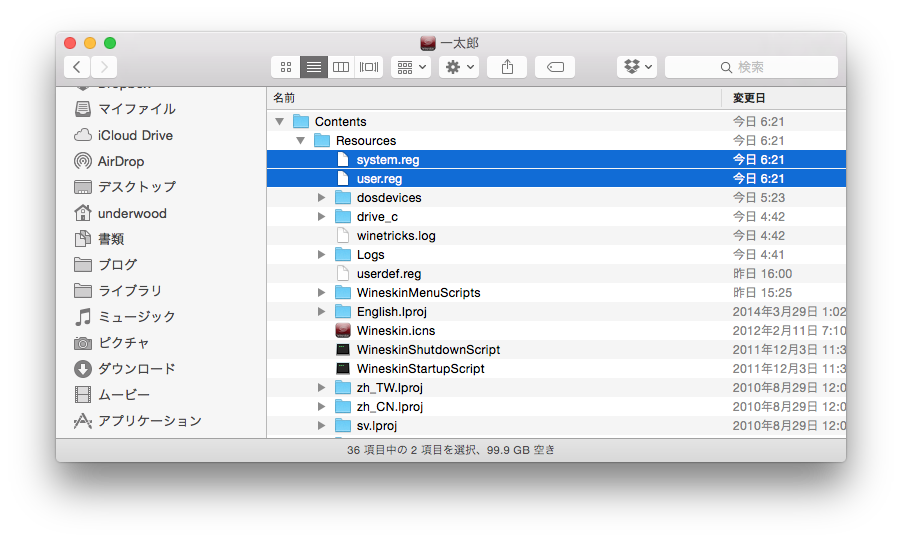
Task: Select the Contents folder icon
Action: 301,121
